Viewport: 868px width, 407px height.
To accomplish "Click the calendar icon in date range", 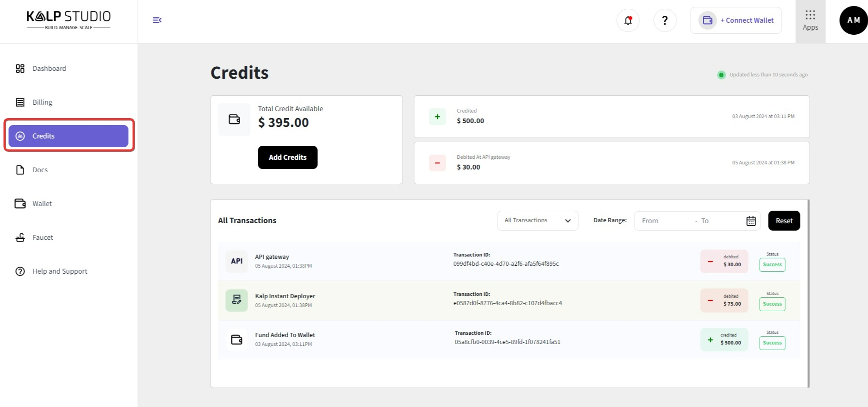I will (x=751, y=221).
